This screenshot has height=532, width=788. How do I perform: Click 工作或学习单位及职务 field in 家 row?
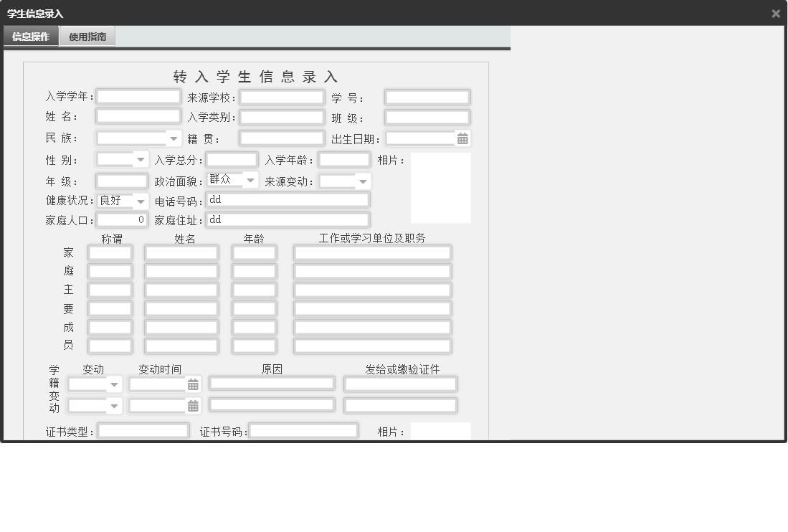click(x=372, y=252)
